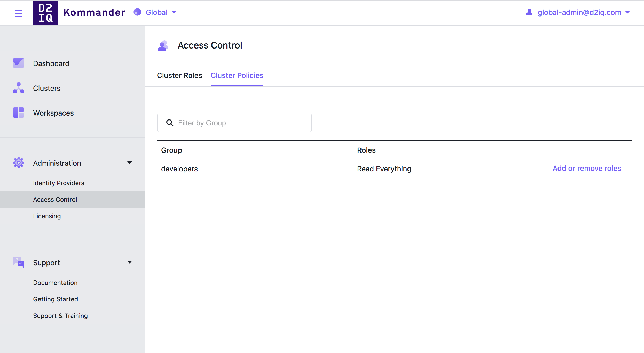Click the Dashboard icon in sidebar
The height and width of the screenshot is (353, 644).
19,63
